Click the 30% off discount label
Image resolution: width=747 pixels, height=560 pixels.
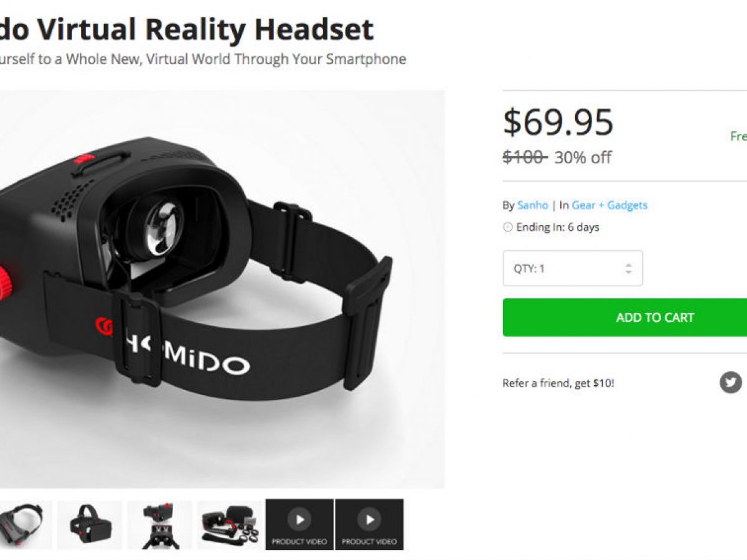pyautogui.click(x=583, y=157)
